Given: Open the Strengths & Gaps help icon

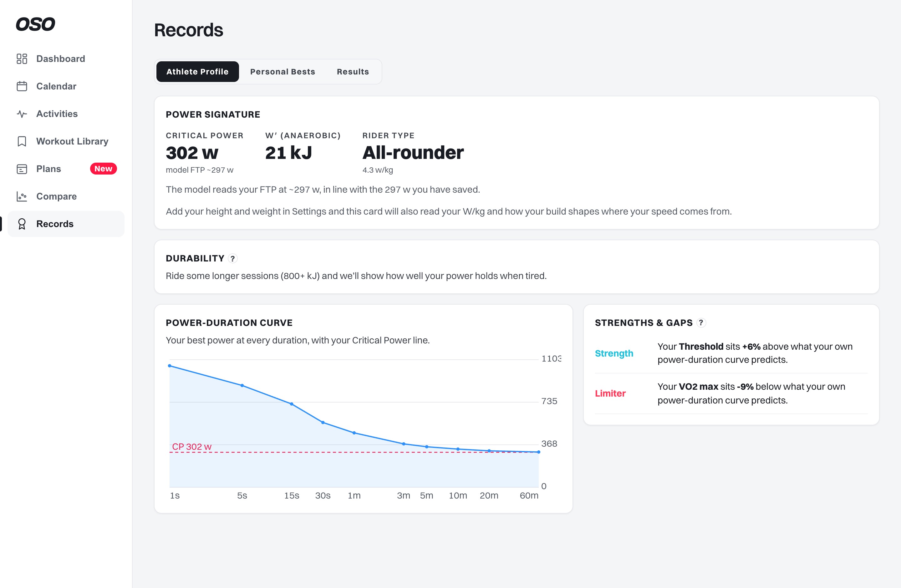Looking at the screenshot, I should tap(701, 323).
